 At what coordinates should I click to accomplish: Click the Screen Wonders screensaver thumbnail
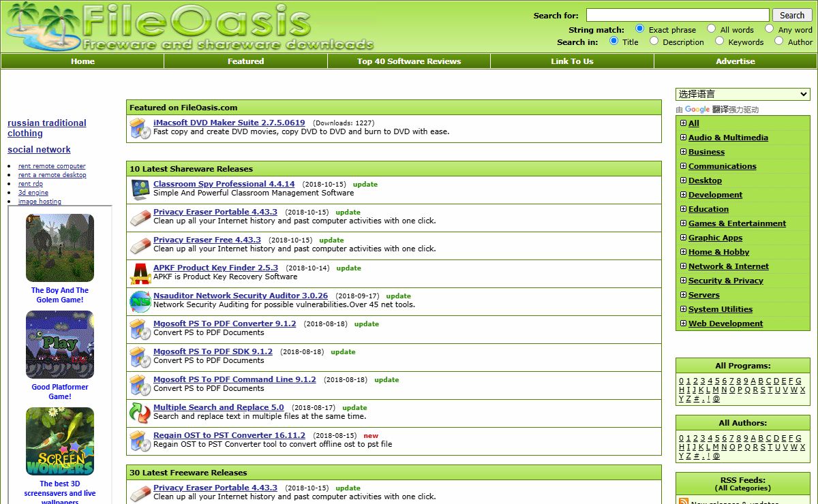pos(60,441)
